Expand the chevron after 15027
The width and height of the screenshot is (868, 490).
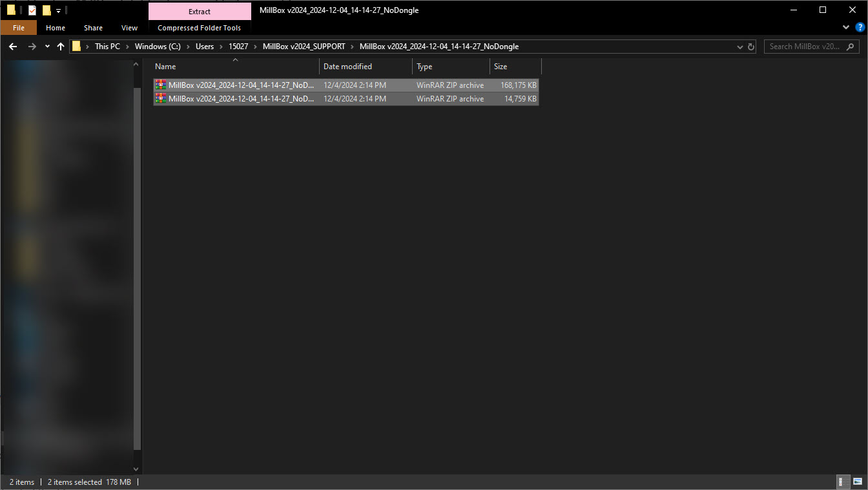[x=255, y=47]
